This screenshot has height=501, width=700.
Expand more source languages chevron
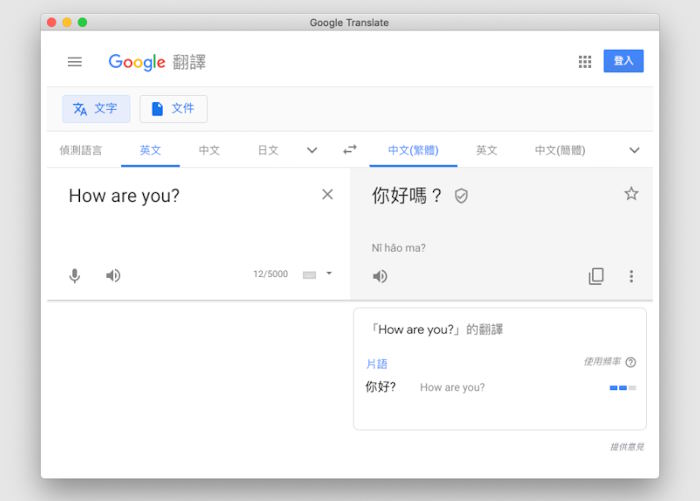tap(312, 150)
